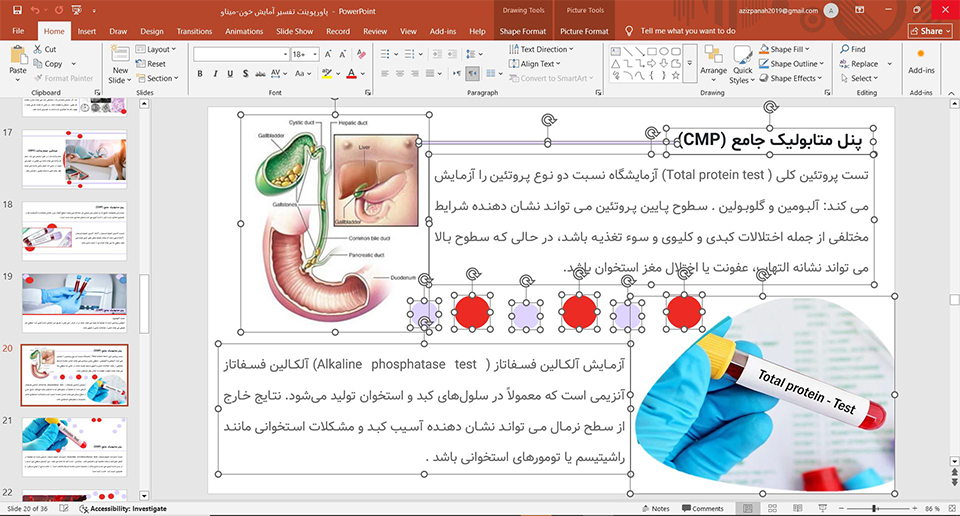The image size is (960, 516).
Task: Click the font color red A swatch
Action: 351,73
